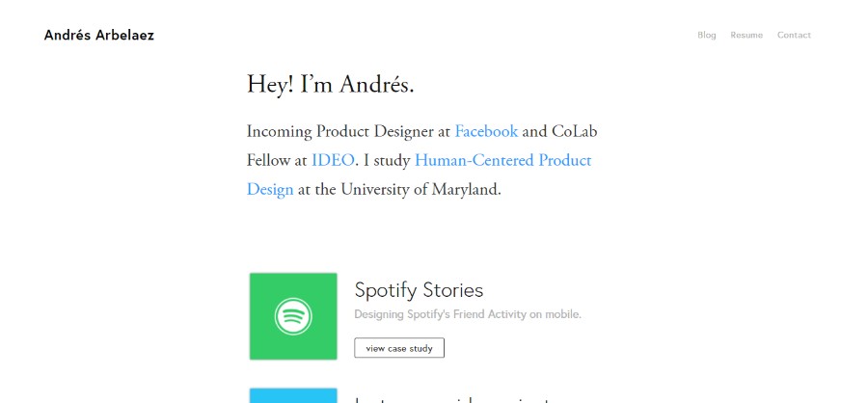Click the white Spotify logo icon
Viewport: 868px width, 403px height.
point(293,316)
